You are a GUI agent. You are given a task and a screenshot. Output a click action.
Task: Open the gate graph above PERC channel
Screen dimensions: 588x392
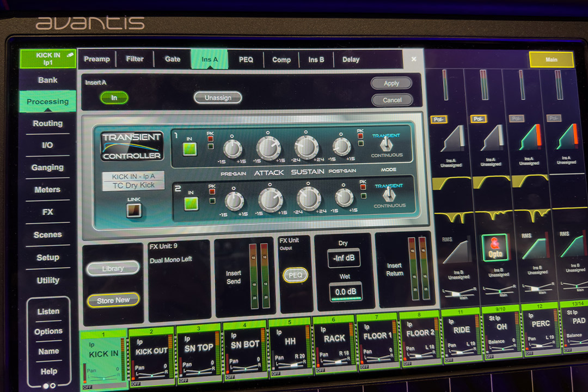click(x=529, y=137)
